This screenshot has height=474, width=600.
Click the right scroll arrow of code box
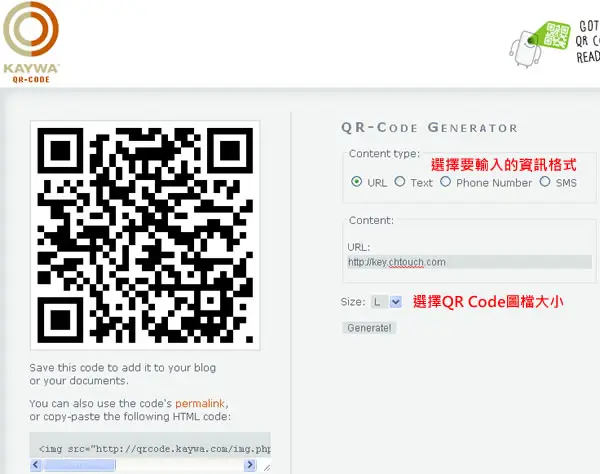click(x=250, y=465)
